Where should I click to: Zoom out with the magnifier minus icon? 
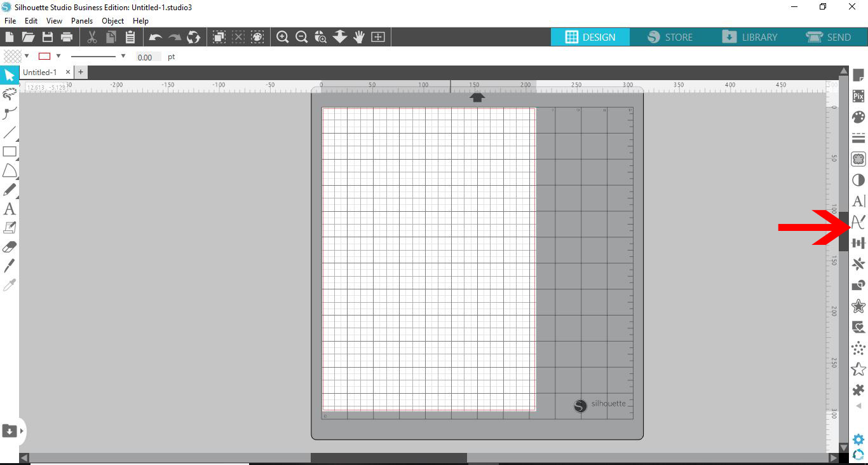point(302,37)
